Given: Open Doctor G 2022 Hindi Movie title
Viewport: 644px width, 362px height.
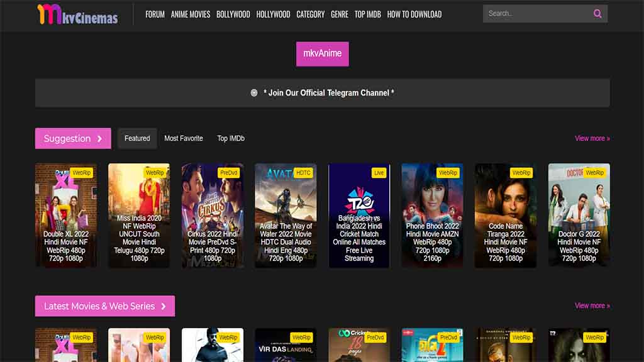Looking at the screenshot, I should [x=579, y=246].
